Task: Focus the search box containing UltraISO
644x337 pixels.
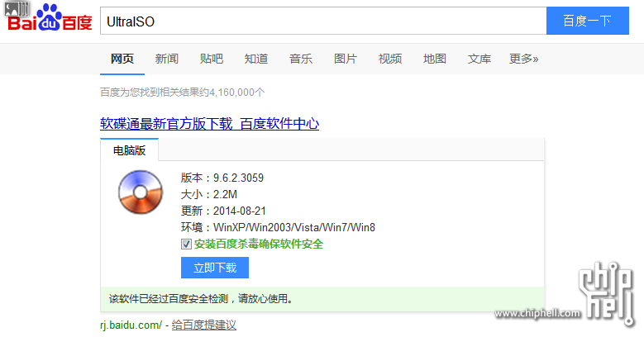Action: tap(323, 21)
